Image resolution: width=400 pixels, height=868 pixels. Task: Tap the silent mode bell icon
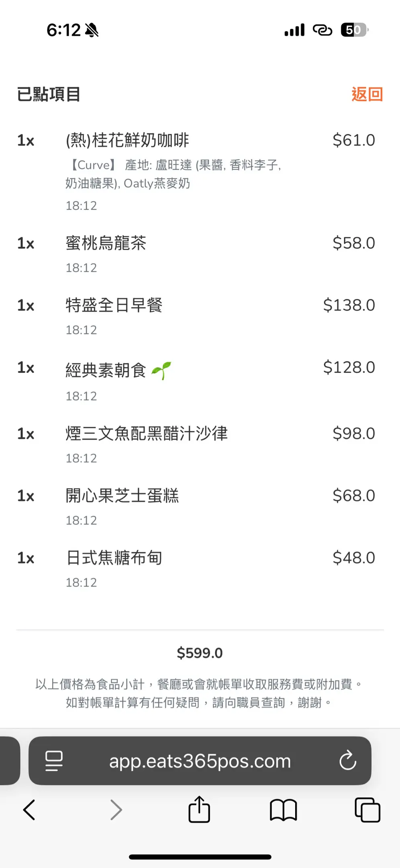coord(92,30)
